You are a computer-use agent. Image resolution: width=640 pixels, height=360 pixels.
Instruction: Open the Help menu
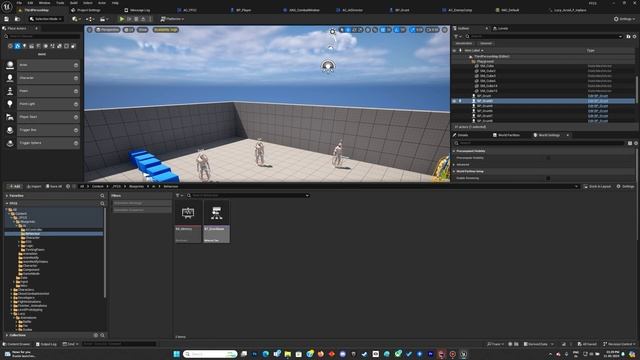(x=115, y=3)
